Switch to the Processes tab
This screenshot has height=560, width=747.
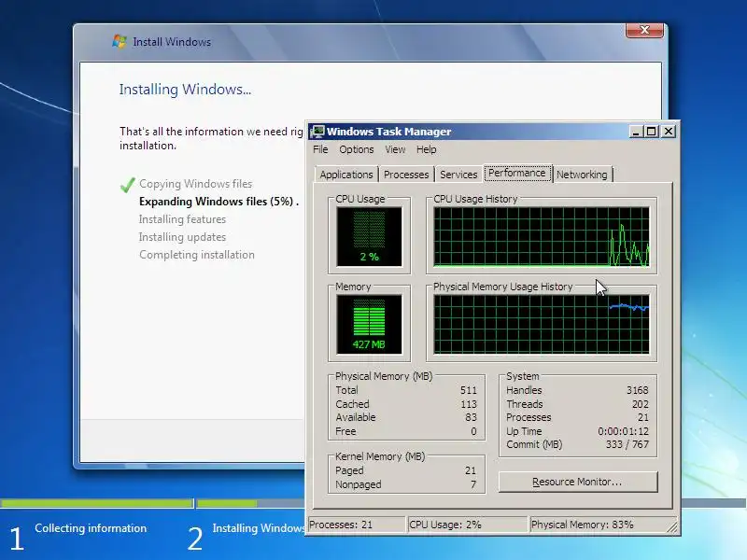[406, 175]
